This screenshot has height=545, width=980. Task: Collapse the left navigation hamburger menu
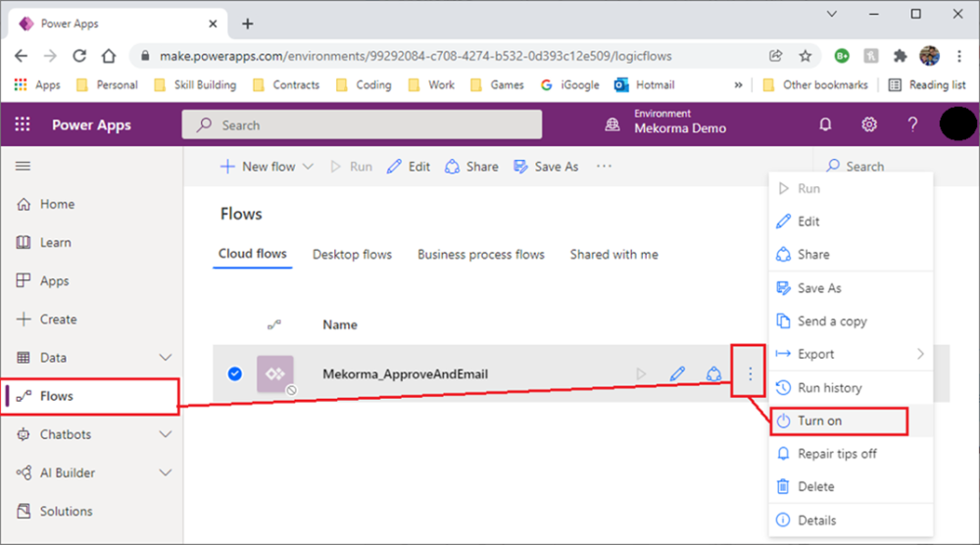pyautogui.click(x=24, y=166)
